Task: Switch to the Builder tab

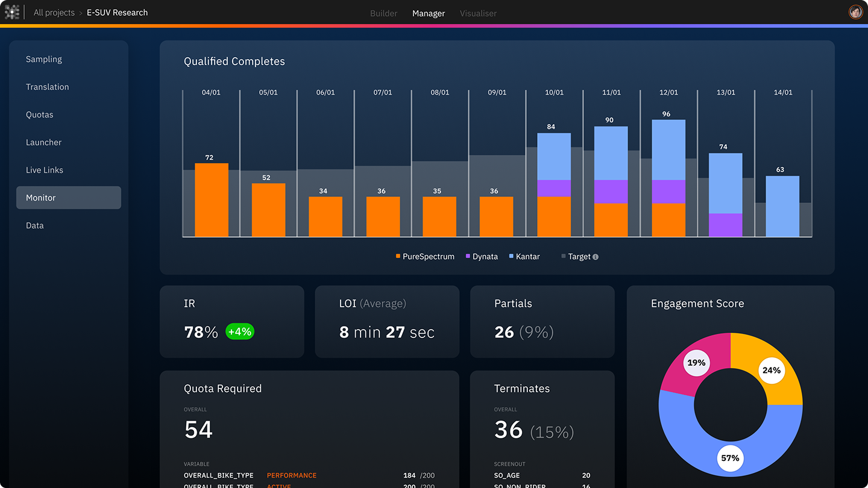Action: (x=383, y=13)
